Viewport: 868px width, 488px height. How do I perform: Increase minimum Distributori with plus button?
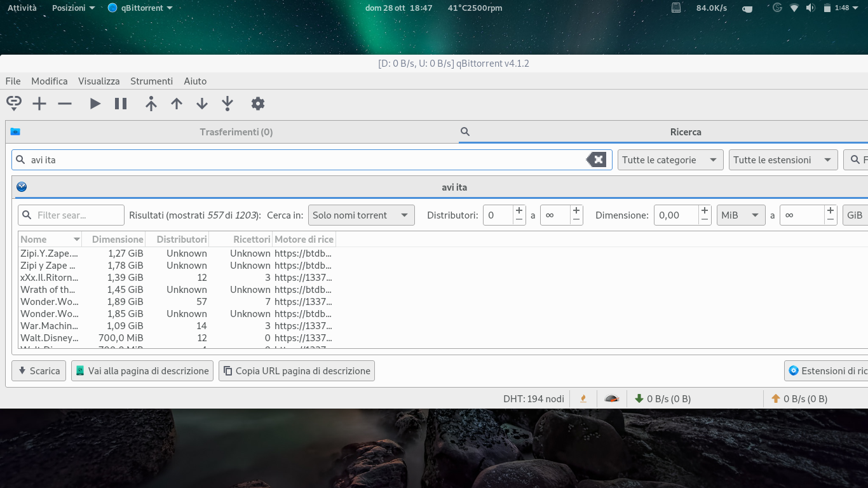[x=519, y=210]
